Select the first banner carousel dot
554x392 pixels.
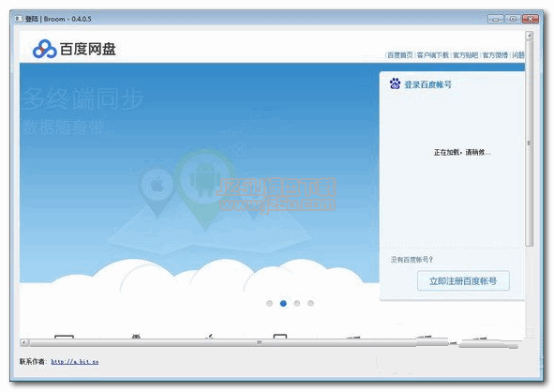pyautogui.click(x=270, y=303)
